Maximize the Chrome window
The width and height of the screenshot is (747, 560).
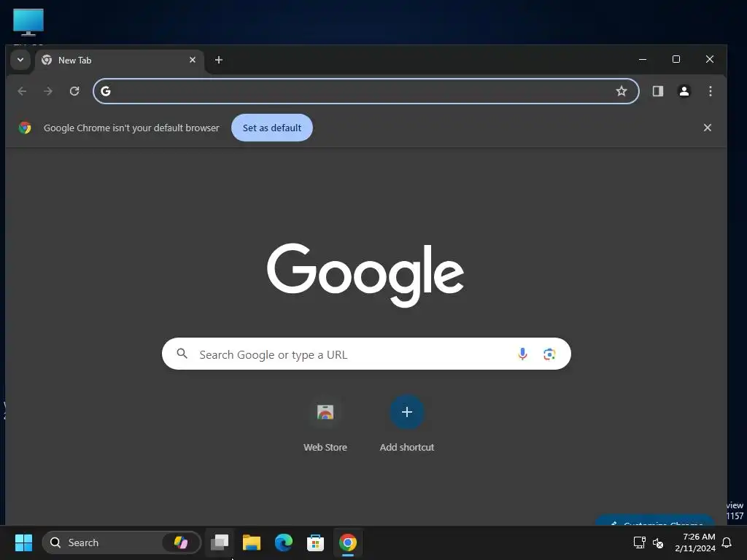pyautogui.click(x=676, y=60)
